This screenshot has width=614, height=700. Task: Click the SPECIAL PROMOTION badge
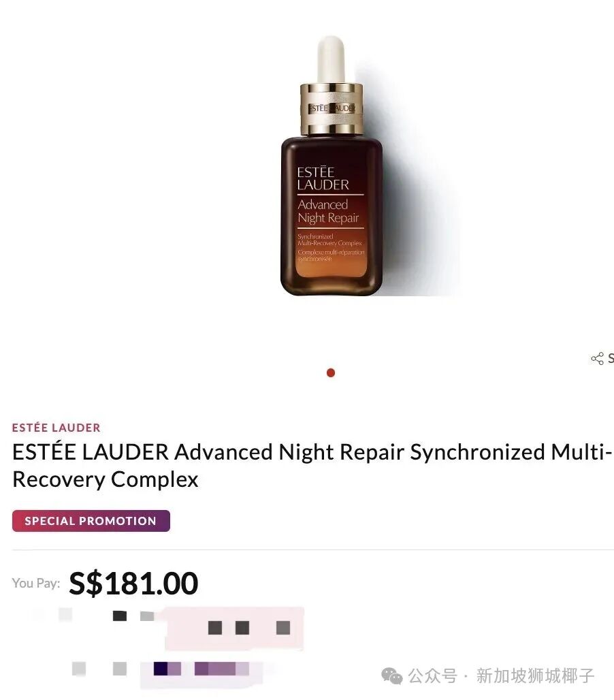[91, 521]
